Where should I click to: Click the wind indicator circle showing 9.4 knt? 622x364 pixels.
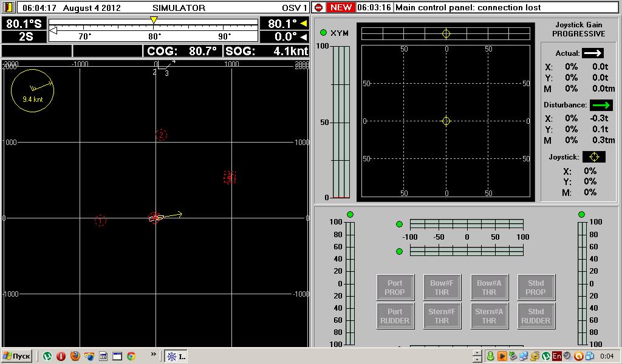click(33, 90)
